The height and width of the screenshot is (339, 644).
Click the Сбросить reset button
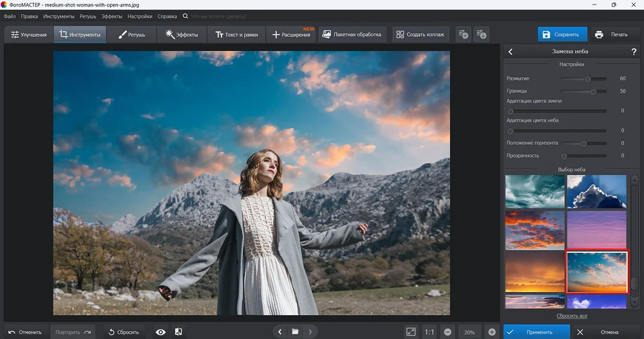point(124,332)
